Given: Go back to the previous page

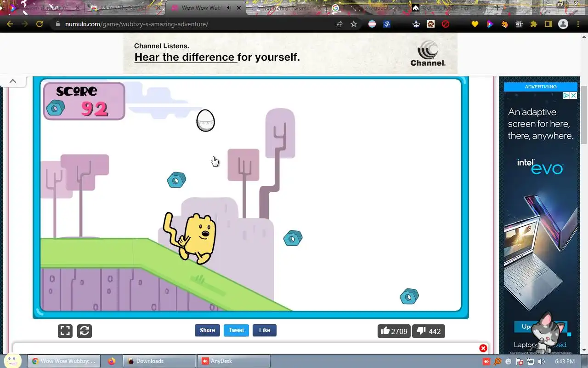Looking at the screenshot, I should tap(10, 24).
